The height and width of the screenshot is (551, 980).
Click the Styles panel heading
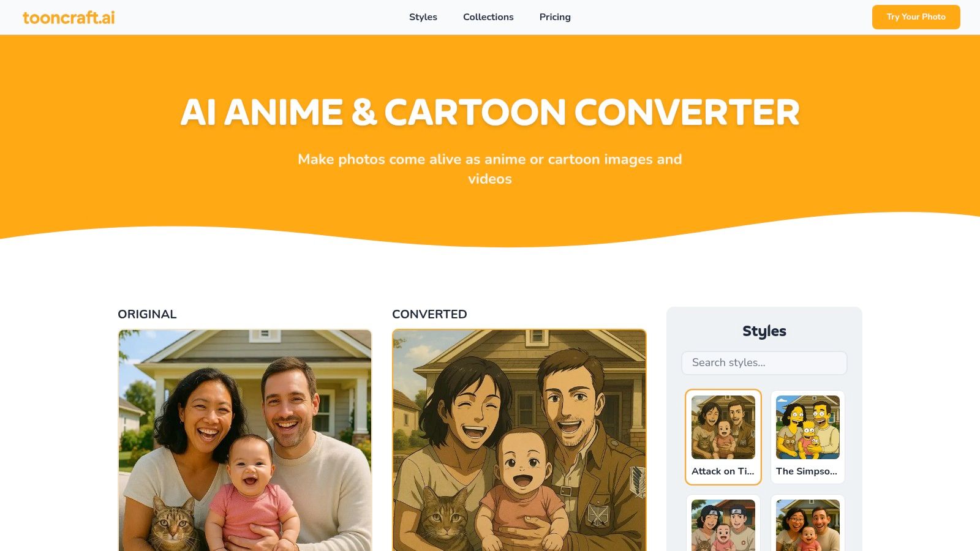pos(764,331)
